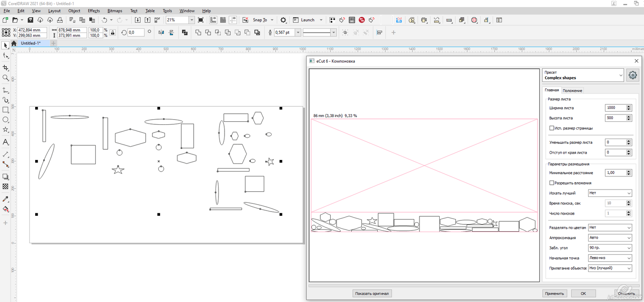Toggle the lock ratio padlock
Viewport: 644px width, 302px height.
[x=112, y=33]
